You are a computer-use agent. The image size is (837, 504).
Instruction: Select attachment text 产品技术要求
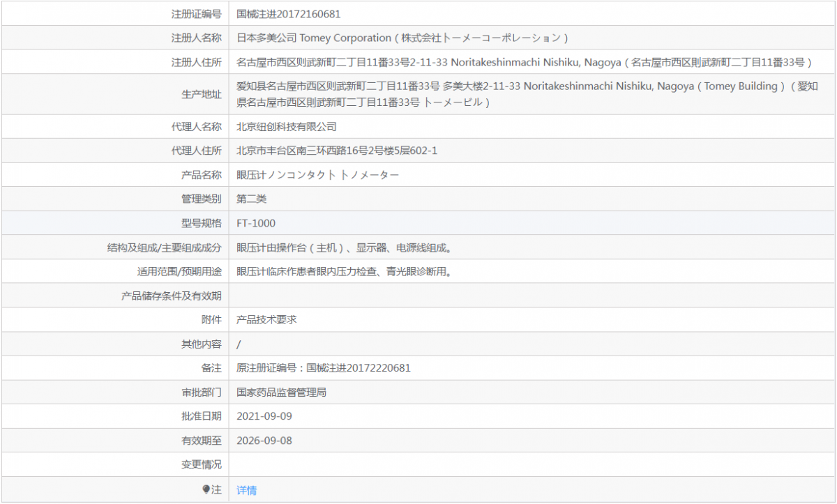click(x=266, y=319)
